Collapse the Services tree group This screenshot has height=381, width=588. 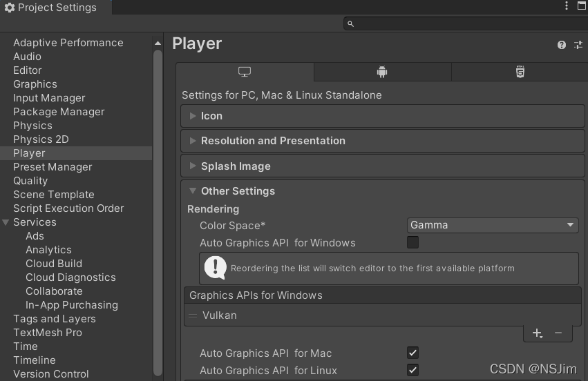(6, 222)
